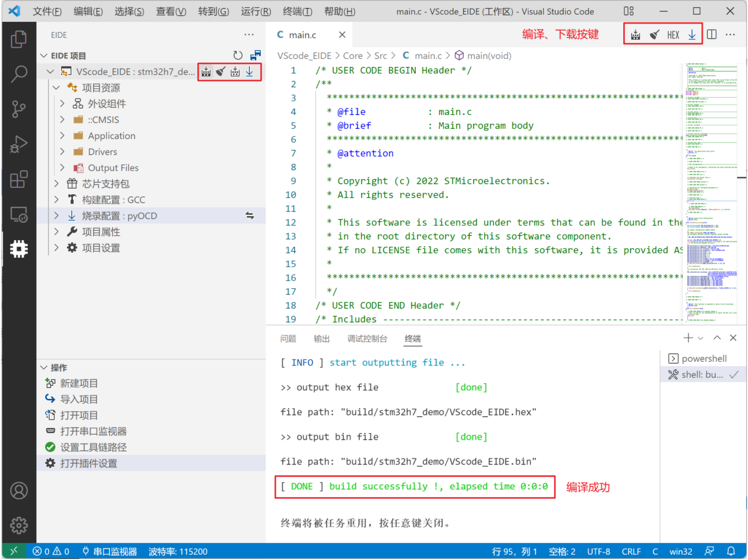Collapse the 项目资源 tree node
Viewport: 748px width, 560px height.
point(56,88)
